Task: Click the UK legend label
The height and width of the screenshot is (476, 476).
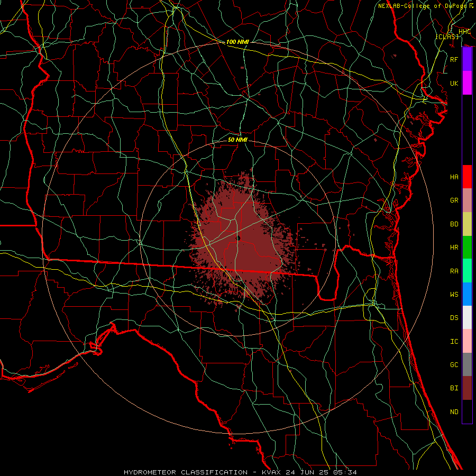Action: pyautogui.click(x=454, y=83)
